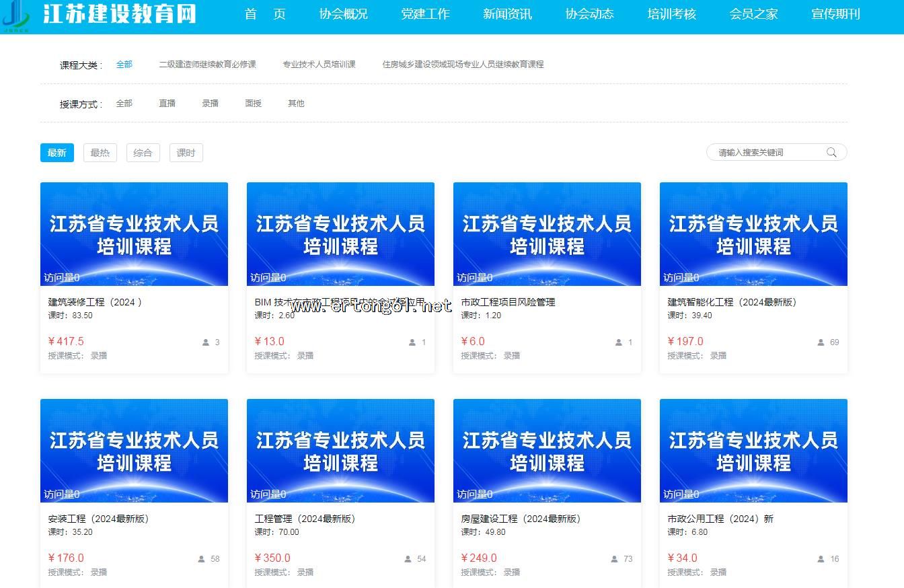Open 培训考核 in the navigation bar
Image resolution: width=904 pixels, height=588 pixels.
click(x=671, y=14)
